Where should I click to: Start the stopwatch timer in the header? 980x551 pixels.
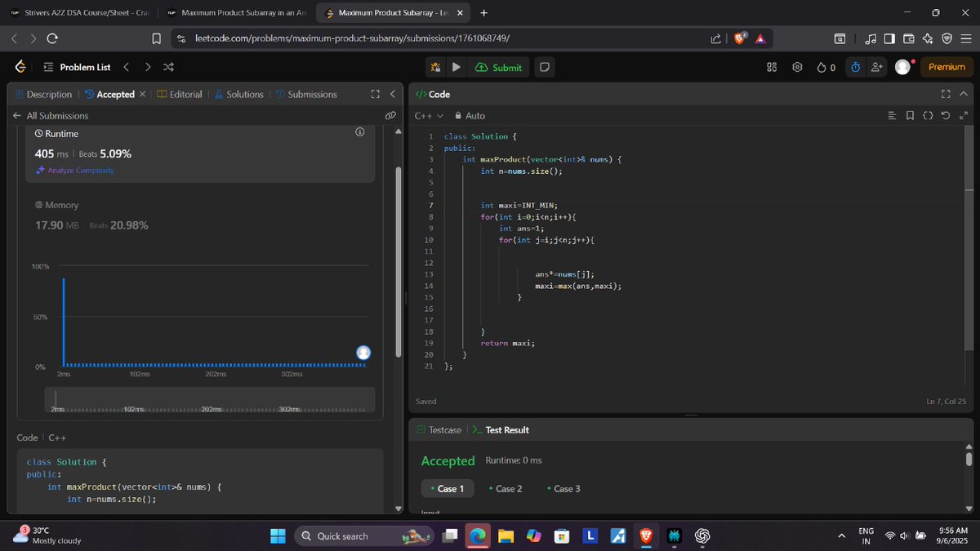click(855, 68)
